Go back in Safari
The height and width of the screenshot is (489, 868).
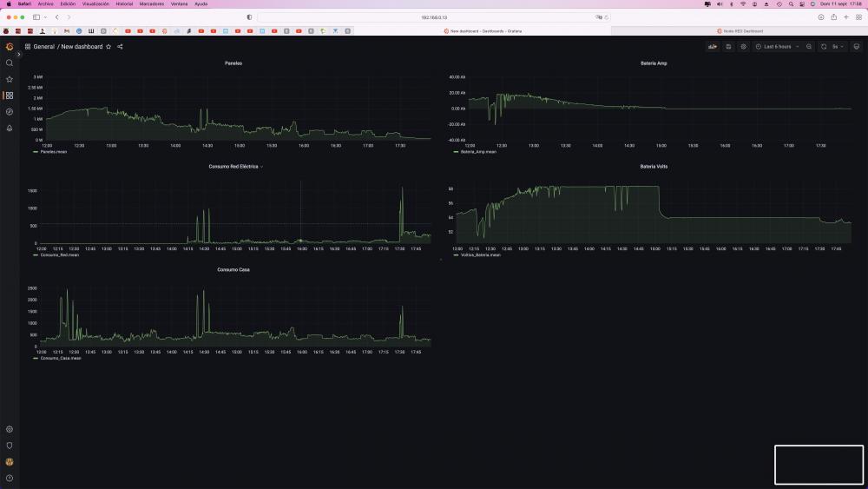(57, 17)
